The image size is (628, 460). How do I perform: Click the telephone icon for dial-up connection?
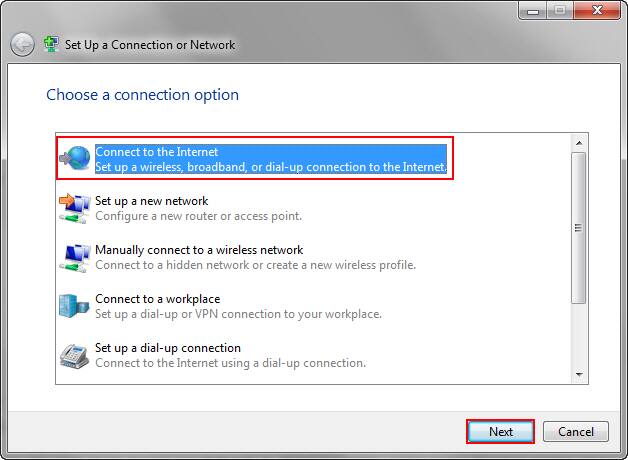point(75,355)
